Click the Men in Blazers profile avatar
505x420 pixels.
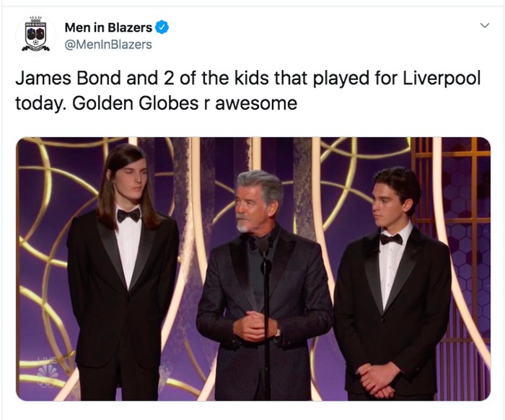(36, 35)
